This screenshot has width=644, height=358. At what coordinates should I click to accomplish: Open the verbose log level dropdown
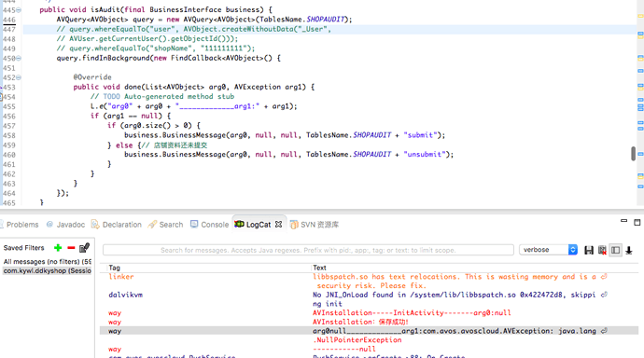[x=548, y=250]
